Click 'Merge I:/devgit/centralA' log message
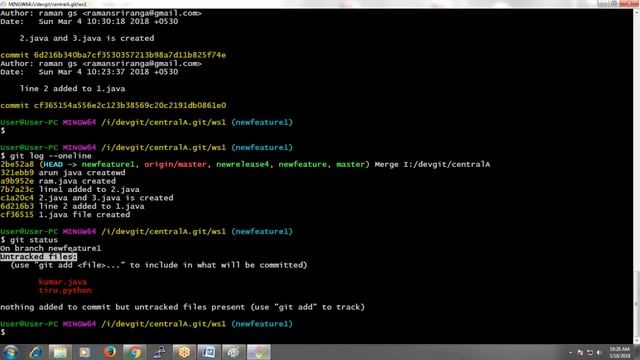 click(x=432, y=164)
